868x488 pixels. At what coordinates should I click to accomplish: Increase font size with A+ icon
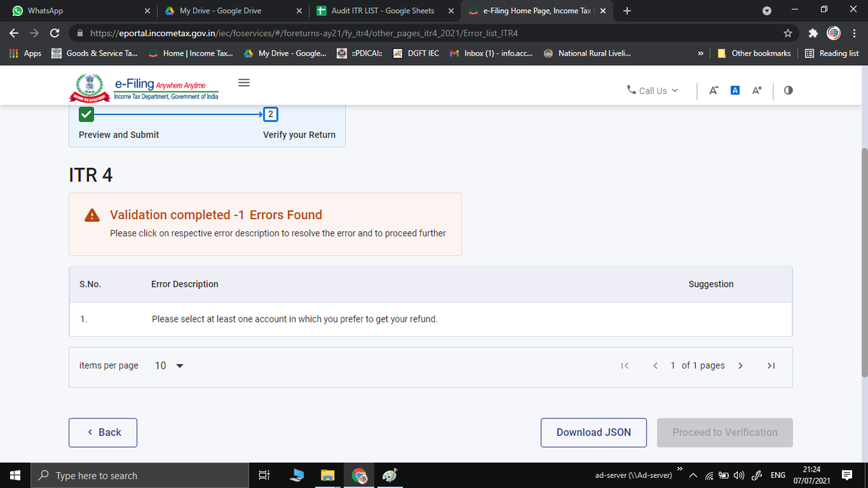757,90
